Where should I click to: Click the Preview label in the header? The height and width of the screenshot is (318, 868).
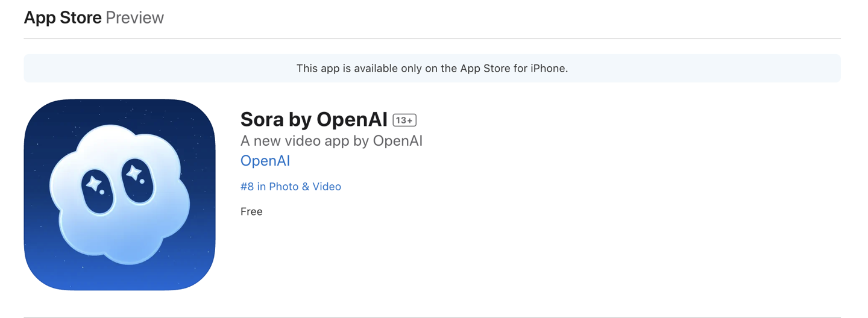coord(134,17)
